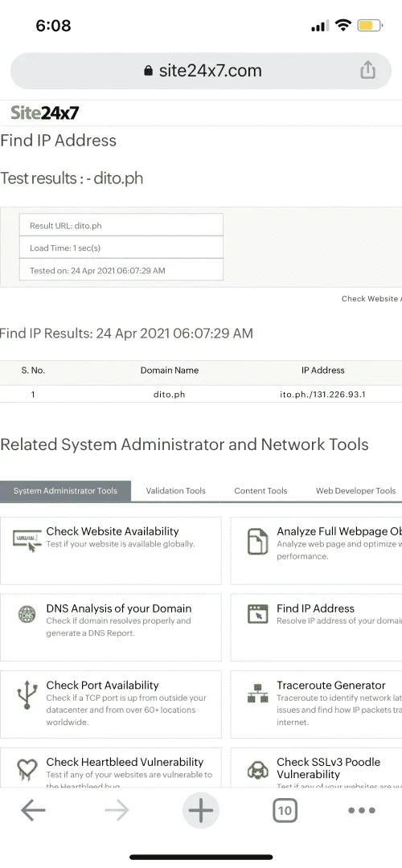Select the 131.226.93.1 IP address cell
Image resolution: width=402 pixels, height=868 pixels.
[323, 395]
